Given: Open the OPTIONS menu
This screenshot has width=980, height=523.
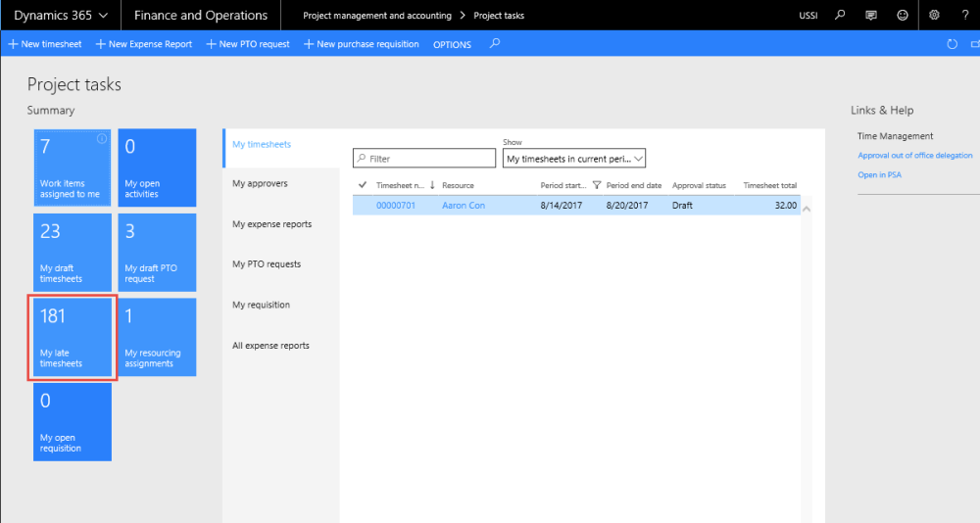Looking at the screenshot, I should tap(452, 45).
